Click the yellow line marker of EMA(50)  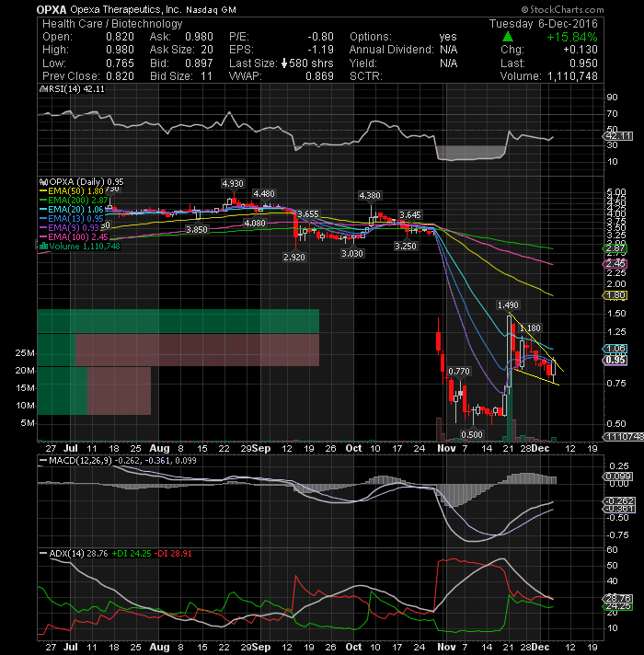(x=43, y=191)
